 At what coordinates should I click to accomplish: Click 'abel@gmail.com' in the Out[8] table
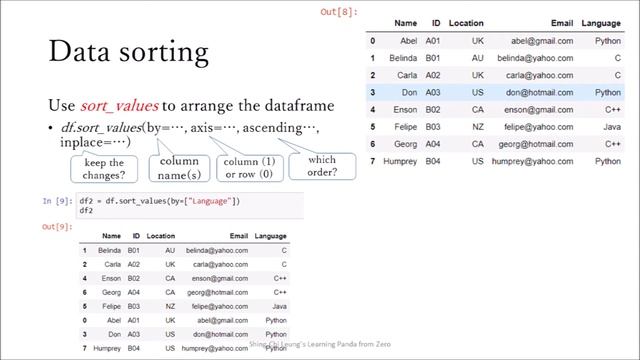[542, 41]
